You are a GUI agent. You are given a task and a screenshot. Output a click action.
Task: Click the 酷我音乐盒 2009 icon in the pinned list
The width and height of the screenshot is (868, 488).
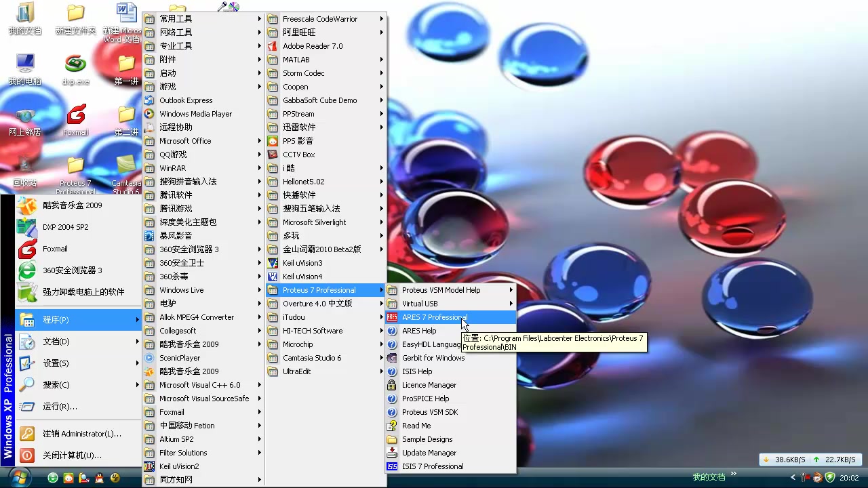click(x=27, y=205)
